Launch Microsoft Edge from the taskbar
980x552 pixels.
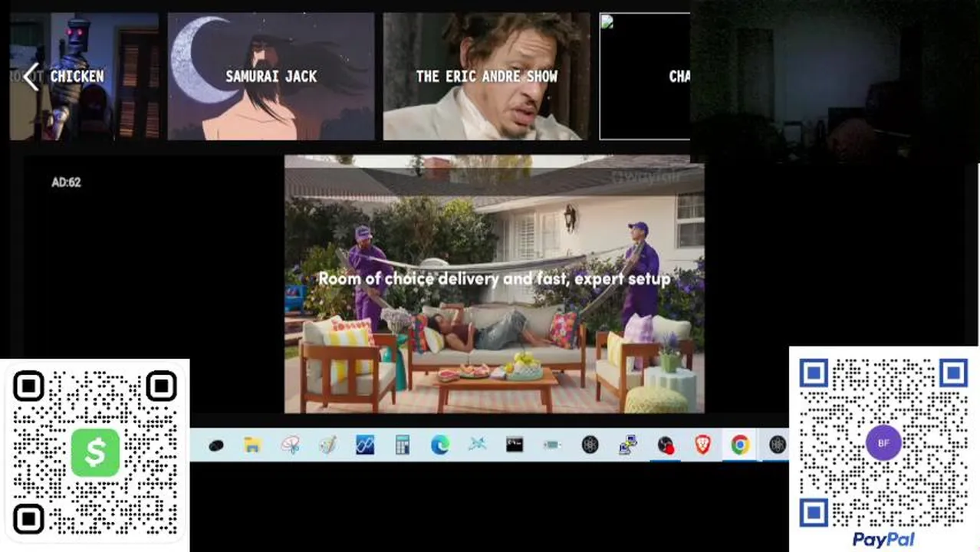click(x=439, y=445)
